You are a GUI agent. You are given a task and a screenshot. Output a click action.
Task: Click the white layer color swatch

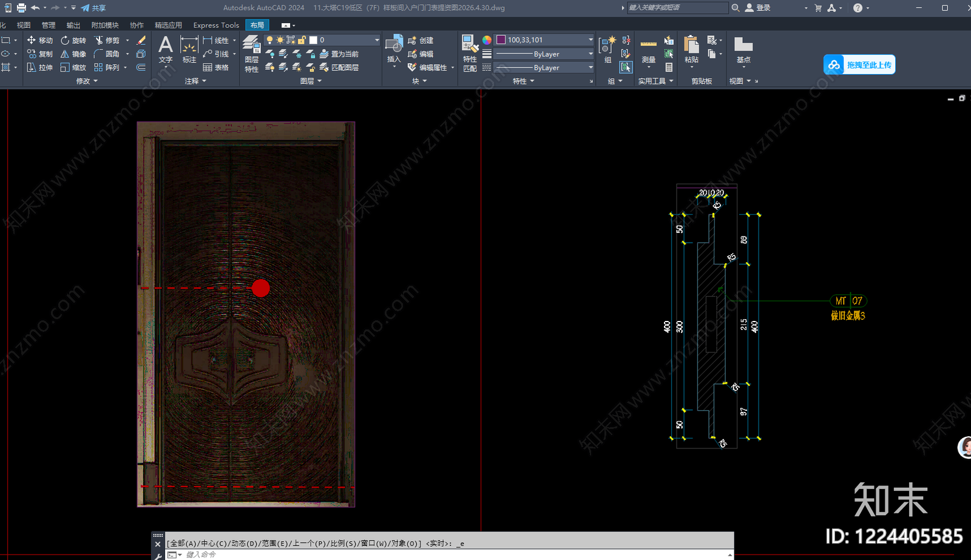click(x=313, y=40)
